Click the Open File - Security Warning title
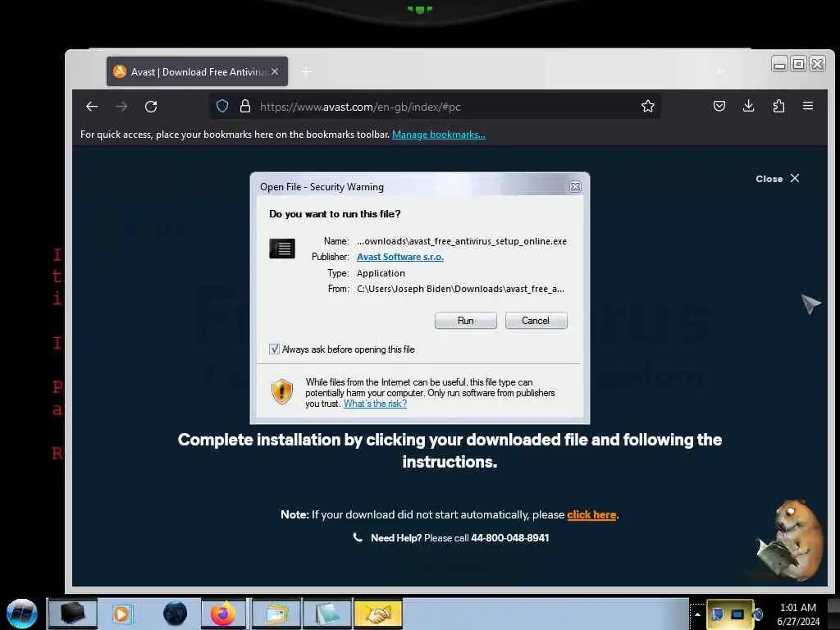Image resolution: width=840 pixels, height=630 pixels. (322, 187)
